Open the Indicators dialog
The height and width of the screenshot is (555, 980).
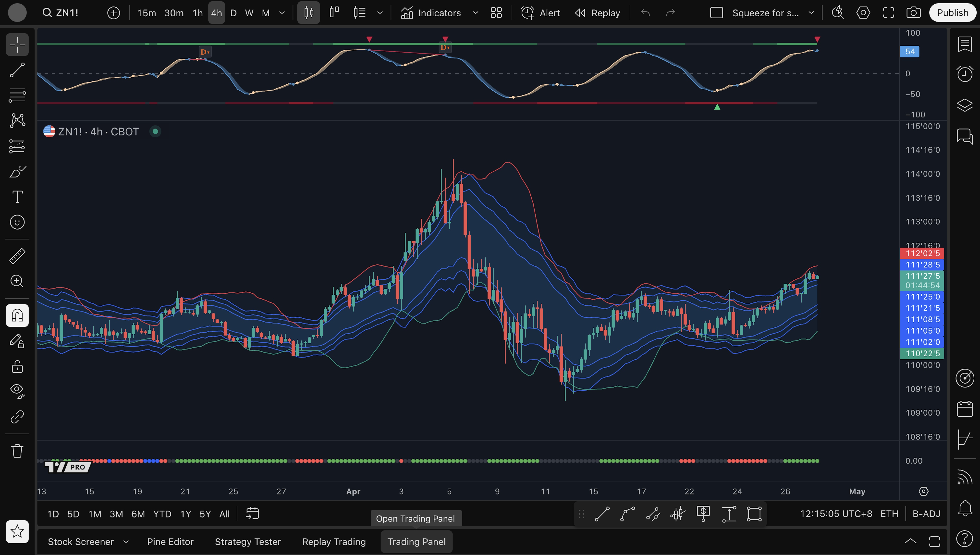pyautogui.click(x=431, y=13)
